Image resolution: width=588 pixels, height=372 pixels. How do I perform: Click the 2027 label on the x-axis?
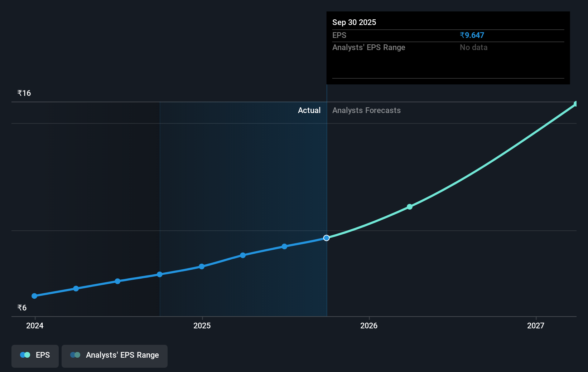pos(535,326)
